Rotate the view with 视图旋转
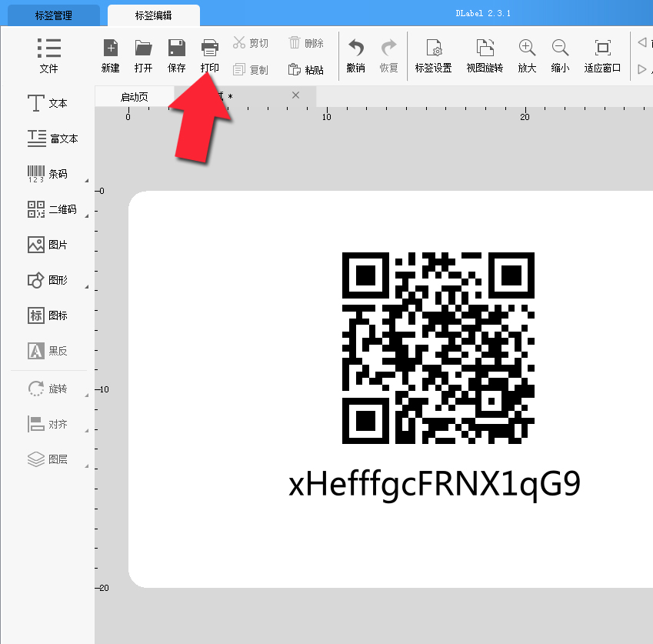The width and height of the screenshot is (653, 644). coord(485,56)
